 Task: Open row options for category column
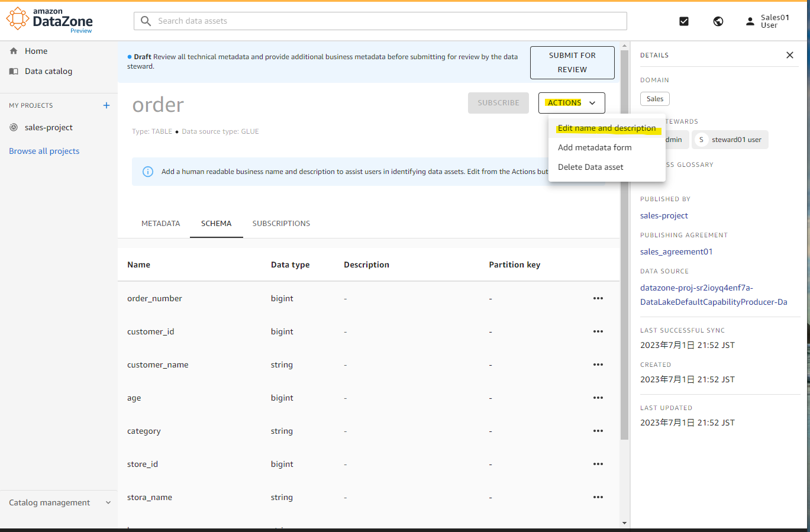(598, 431)
